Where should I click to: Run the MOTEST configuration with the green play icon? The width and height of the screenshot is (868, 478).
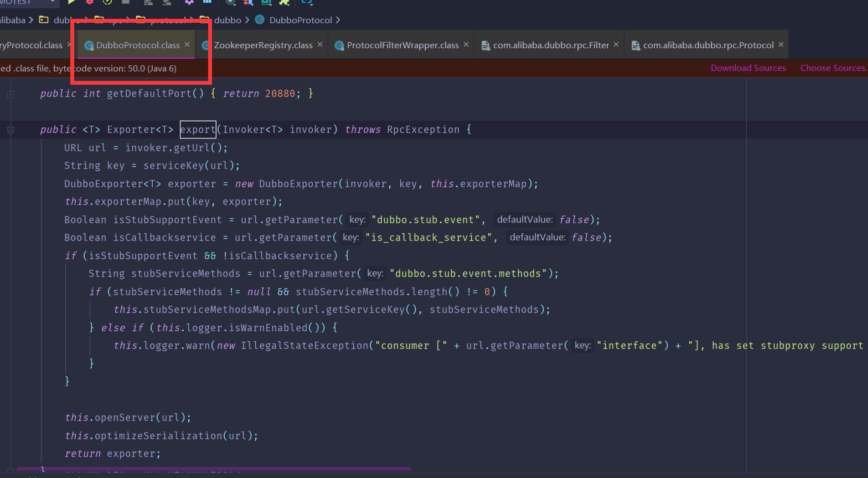[x=72, y=2]
